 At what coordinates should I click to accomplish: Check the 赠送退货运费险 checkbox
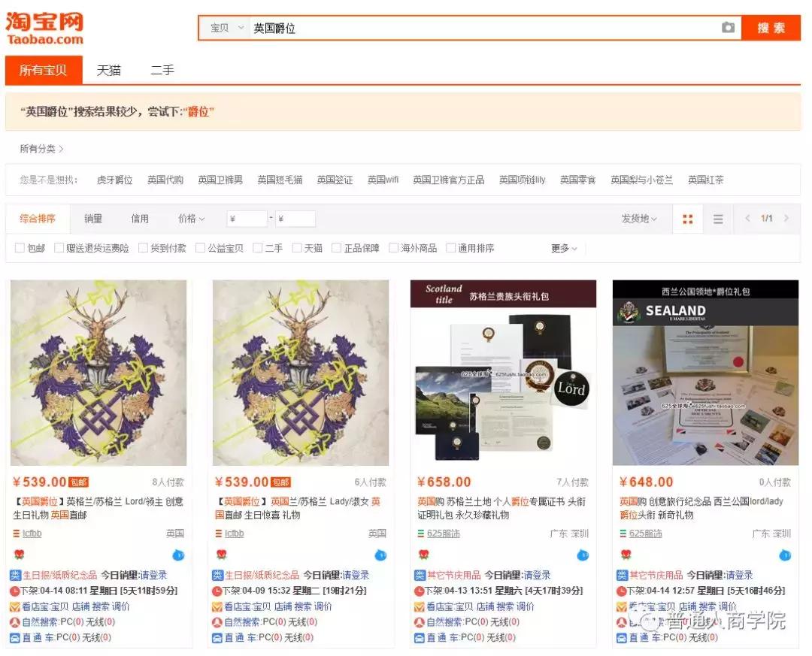[x=59, y=248]
